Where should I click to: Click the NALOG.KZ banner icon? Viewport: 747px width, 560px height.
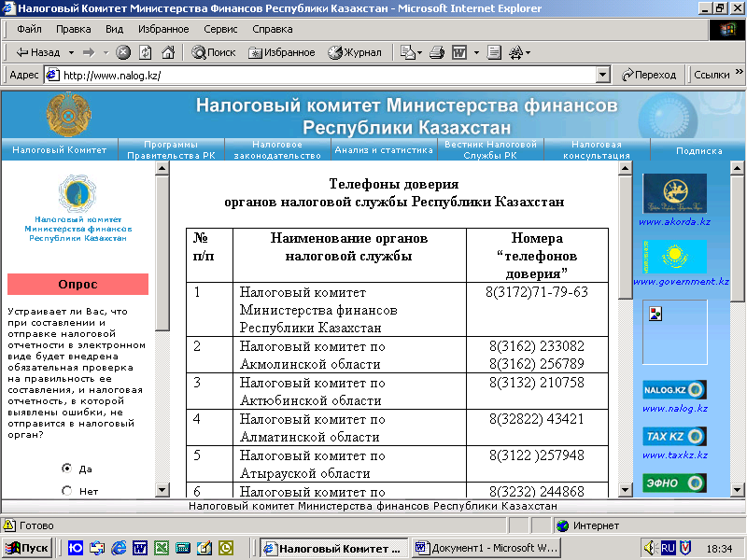674,390
